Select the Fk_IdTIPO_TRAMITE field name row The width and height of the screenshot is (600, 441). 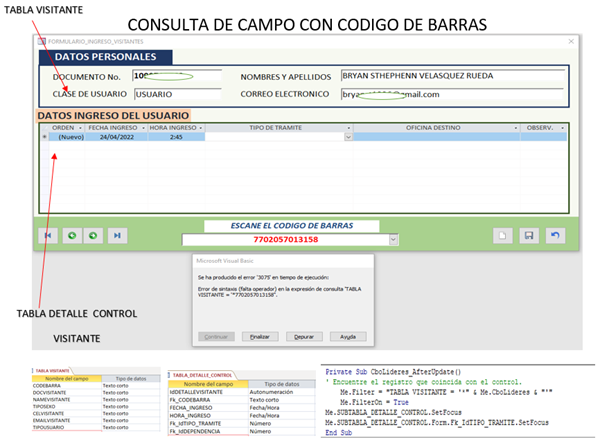click(208, 423)
